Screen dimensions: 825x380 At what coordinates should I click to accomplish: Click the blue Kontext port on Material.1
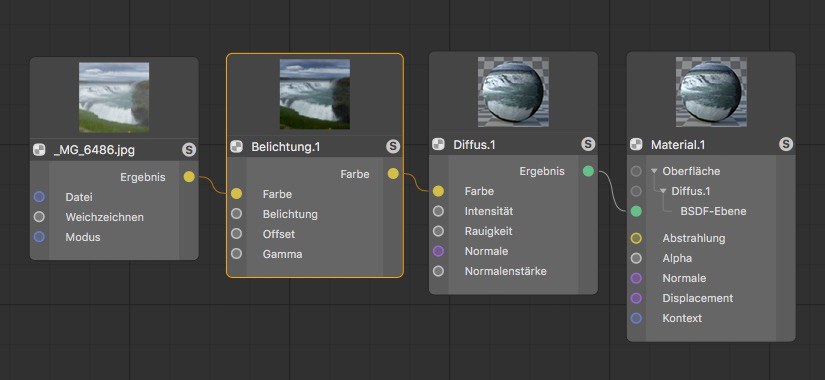pyautogui.click(x=636, y=318)
